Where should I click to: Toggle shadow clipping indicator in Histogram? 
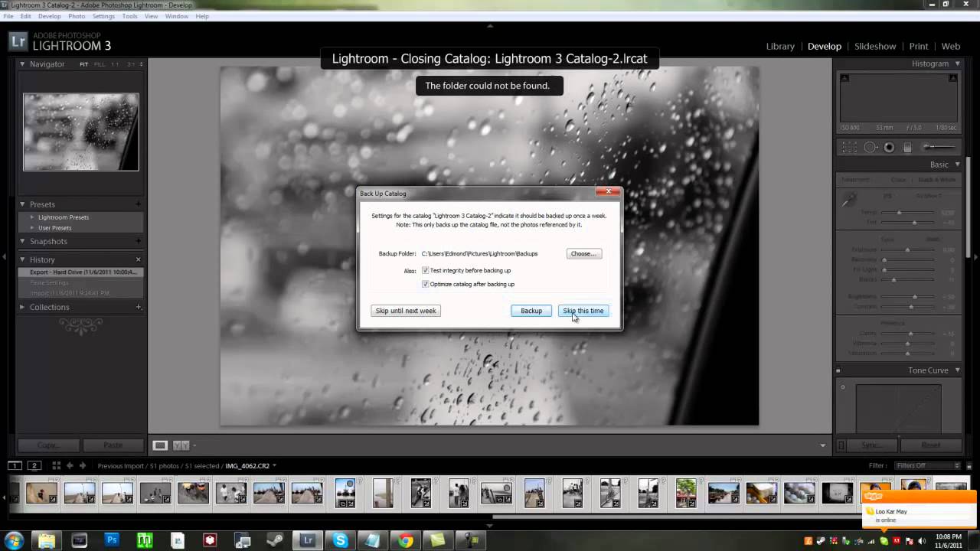click(844, 78)
